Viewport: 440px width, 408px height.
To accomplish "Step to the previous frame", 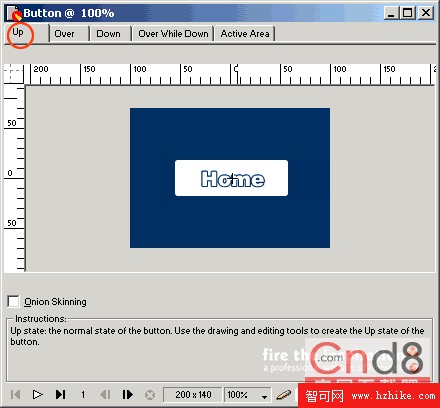I will (105, 395).
